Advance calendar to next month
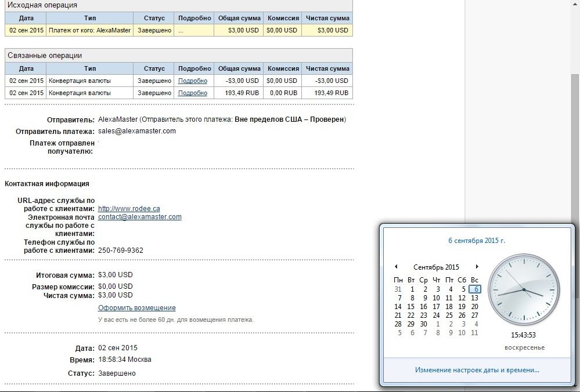 coord(477,267)
